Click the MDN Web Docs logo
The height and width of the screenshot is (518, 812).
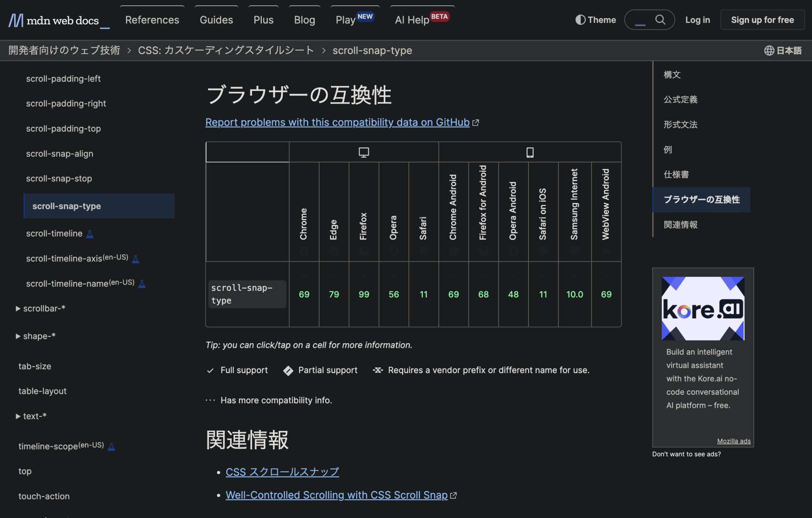(x=59, y=20)
